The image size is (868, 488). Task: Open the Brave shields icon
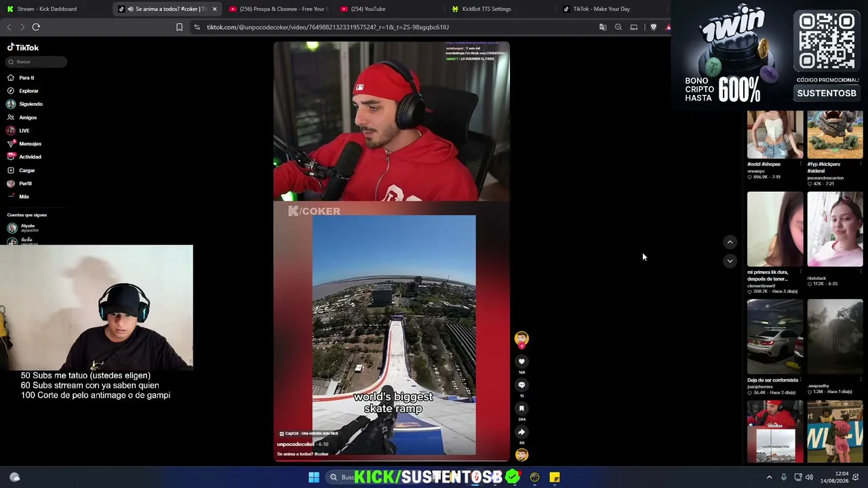pos(653,27)
